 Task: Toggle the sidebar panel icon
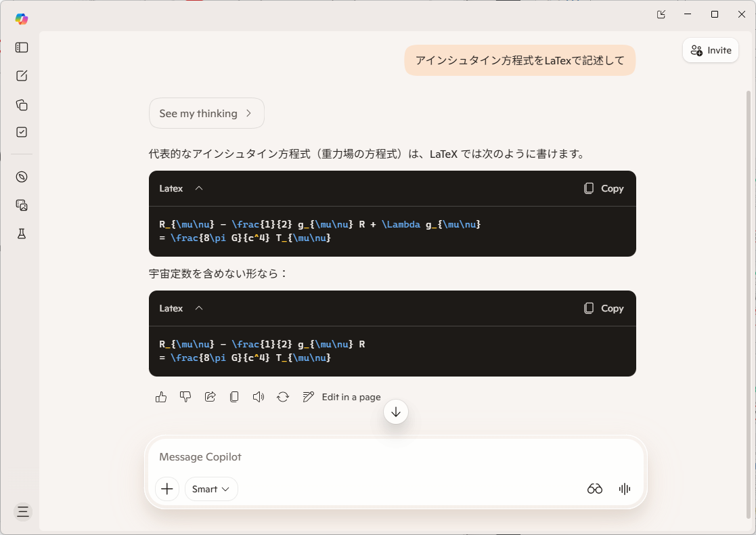click(22, 47)
